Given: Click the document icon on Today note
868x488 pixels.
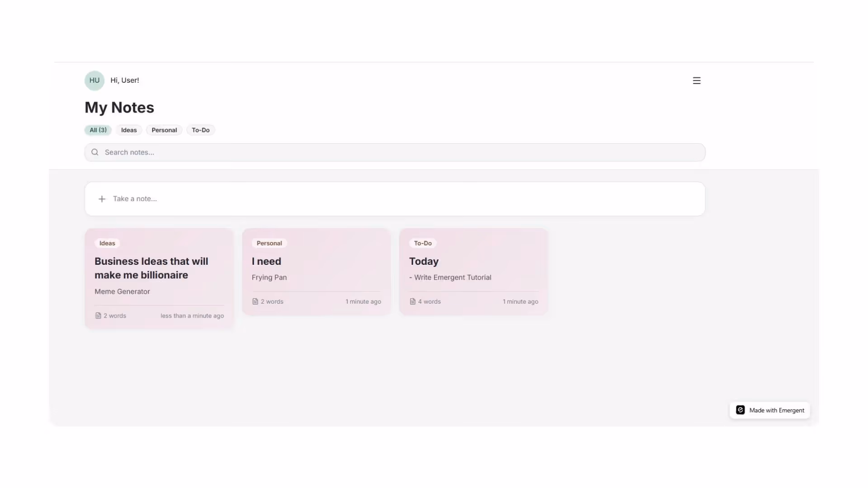Looking at the screenshot, I should [413, 301].
